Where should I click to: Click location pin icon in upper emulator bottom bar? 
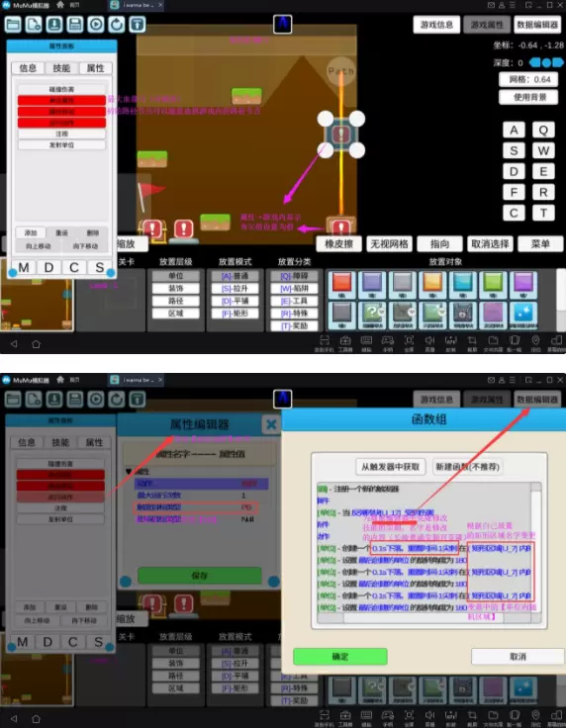pyautogui.click(x=535, y=342)
